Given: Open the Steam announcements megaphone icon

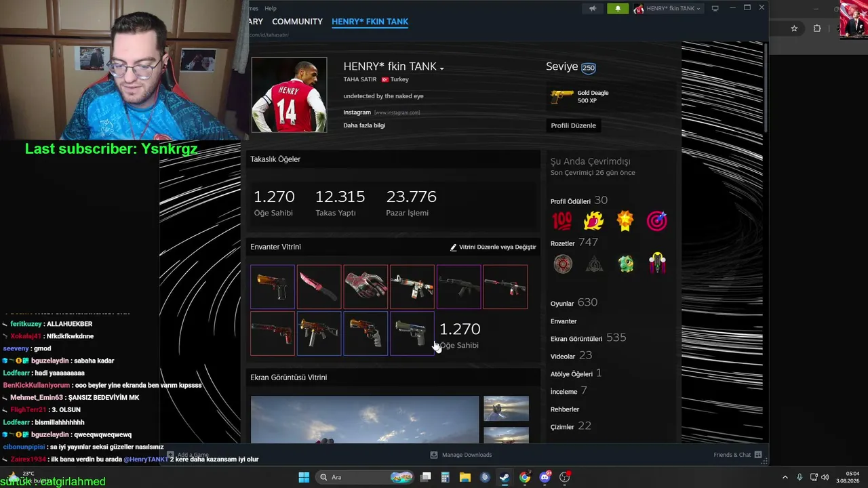Looking at the screenshot, I should pos(593,9).
